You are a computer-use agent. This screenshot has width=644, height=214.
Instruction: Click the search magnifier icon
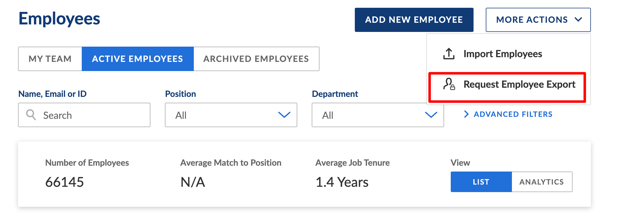[31, 115]
